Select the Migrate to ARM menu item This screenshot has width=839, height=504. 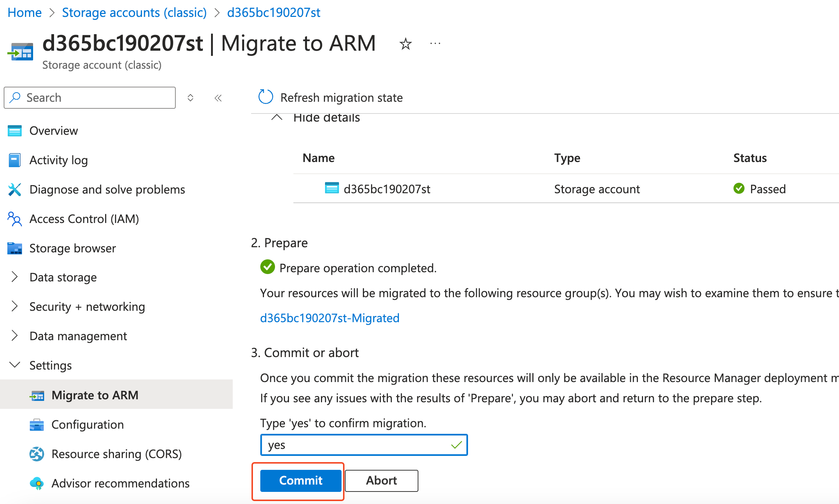point(95,395)
